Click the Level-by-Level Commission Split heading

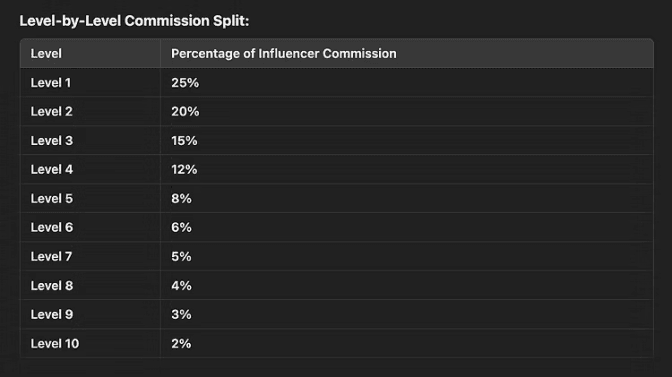point(134,21)
